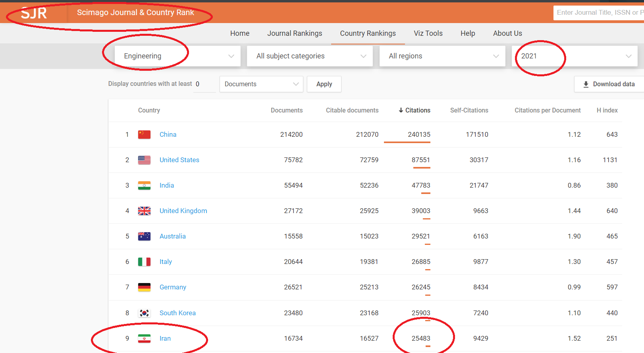Screen dimensions: 644x353
Task: Click the South Korea flag icon
Action: pyautogui.click(x=144, y=313)
